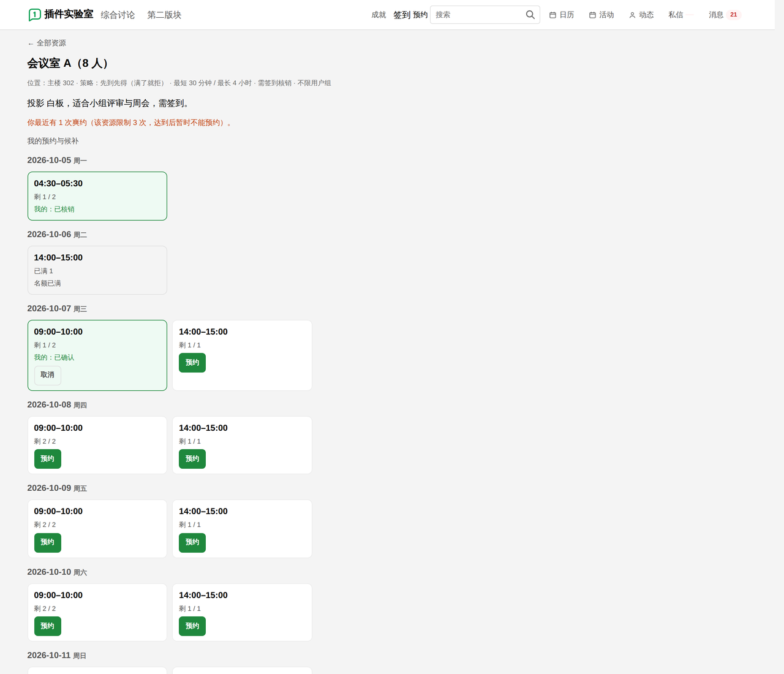This screenshot has width=784, height=674.
Task: Book the 2026-10-07 14:00–15:00 slot
Action: (192, 363)
